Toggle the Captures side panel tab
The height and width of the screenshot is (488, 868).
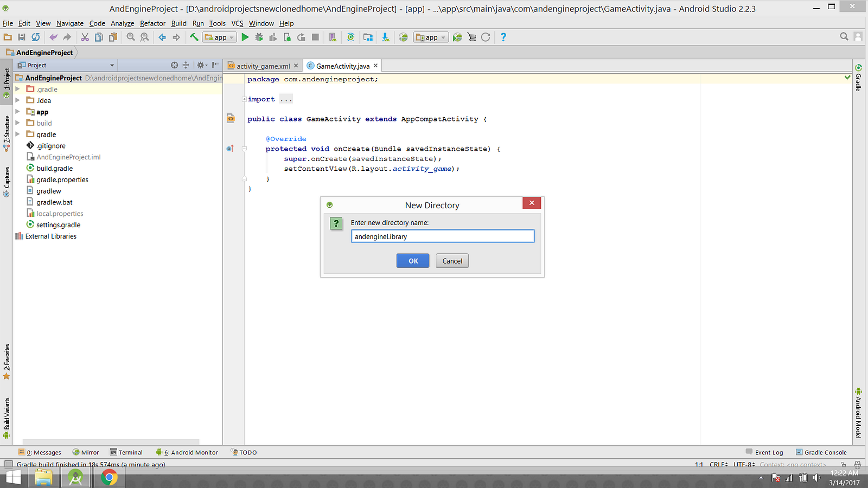pos(7,182)
